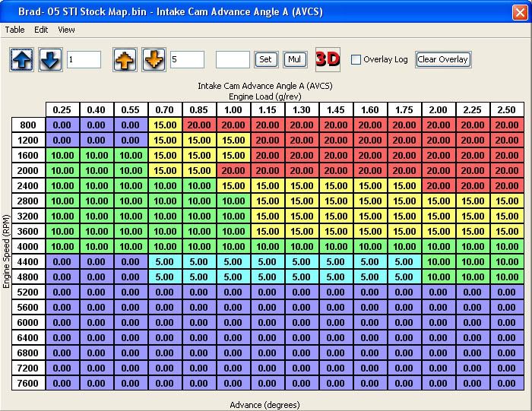Screen dimensions: 532x411
Task: Select the cell at 7600 RPM, 0.25 load
Action: pos(62,383)
